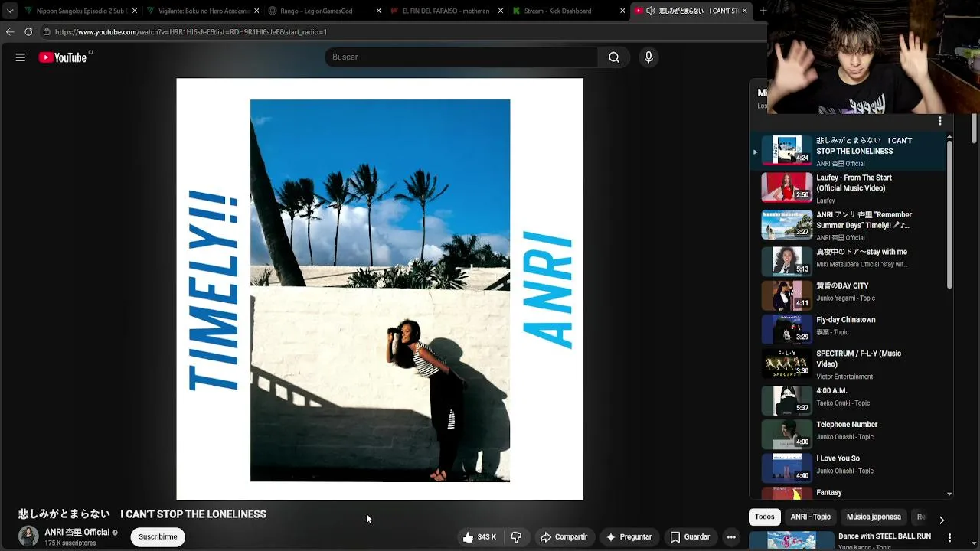Click the Suscribirme button

click(x=158, y=536)
